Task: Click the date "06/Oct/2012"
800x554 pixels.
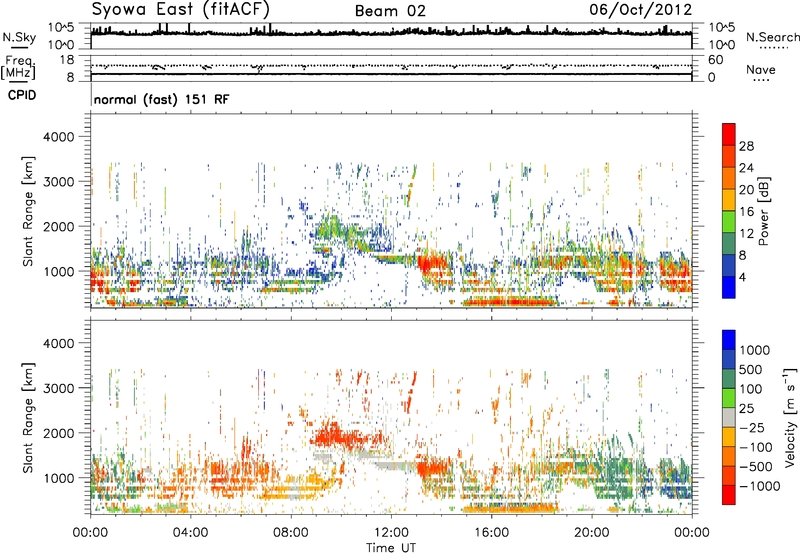Action: point(641,10)
